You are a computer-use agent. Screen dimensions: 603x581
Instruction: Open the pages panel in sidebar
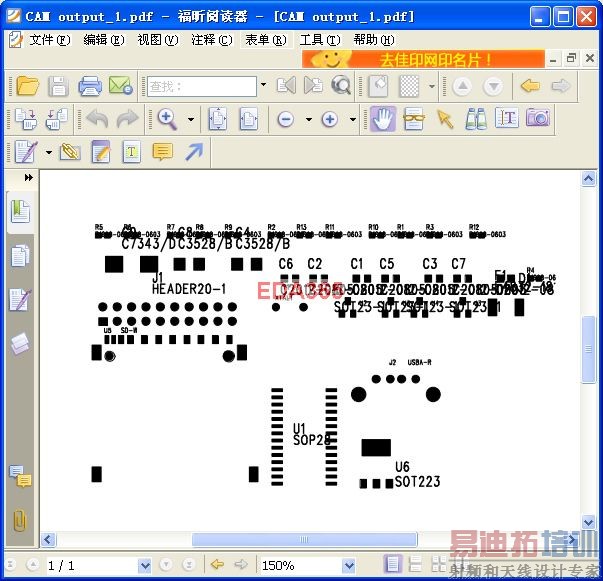click(x=20, y=256)
